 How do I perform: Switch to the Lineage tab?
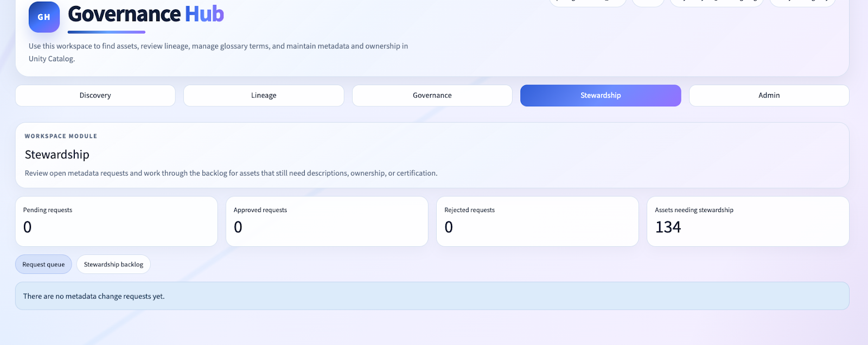264,95
